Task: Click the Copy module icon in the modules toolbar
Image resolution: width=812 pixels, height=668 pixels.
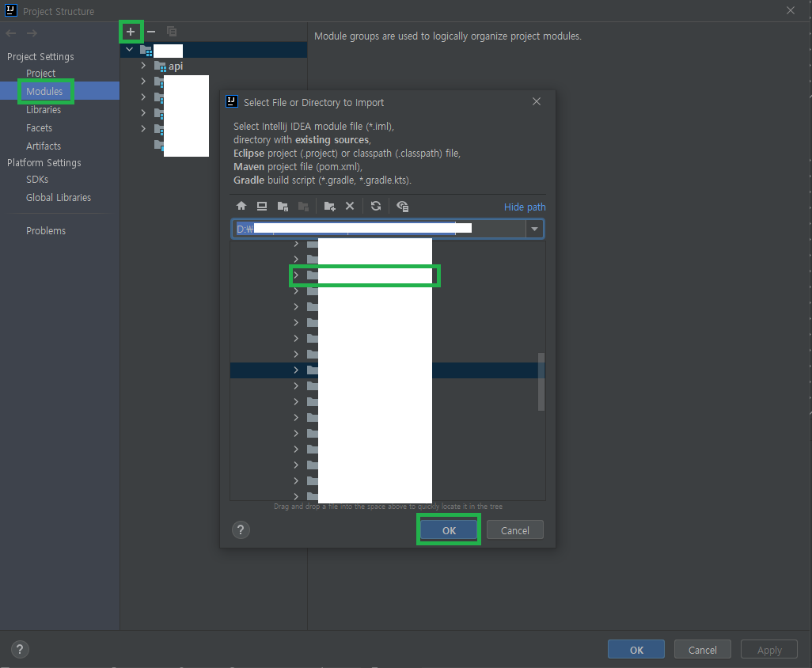Action: pos(172,32)
